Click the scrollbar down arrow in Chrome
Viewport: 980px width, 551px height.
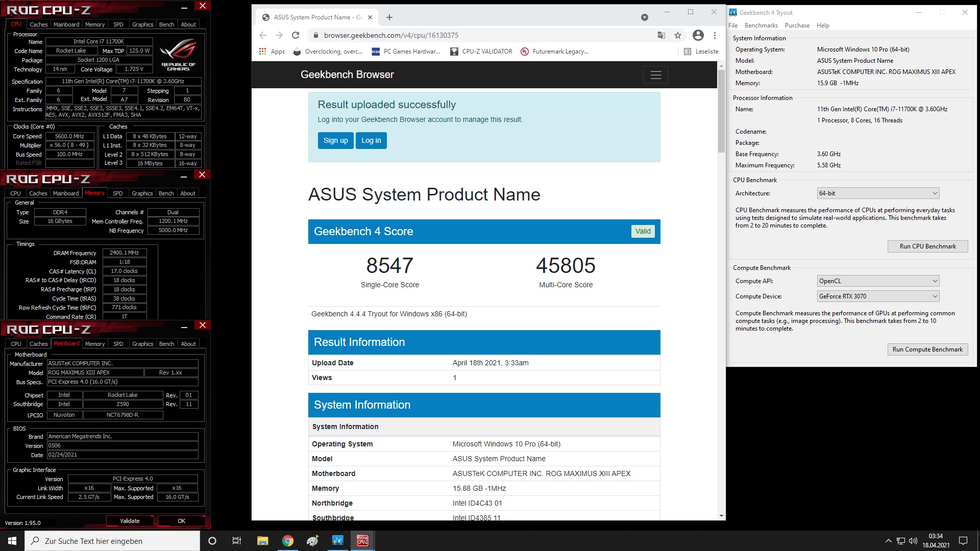(721, 516)
